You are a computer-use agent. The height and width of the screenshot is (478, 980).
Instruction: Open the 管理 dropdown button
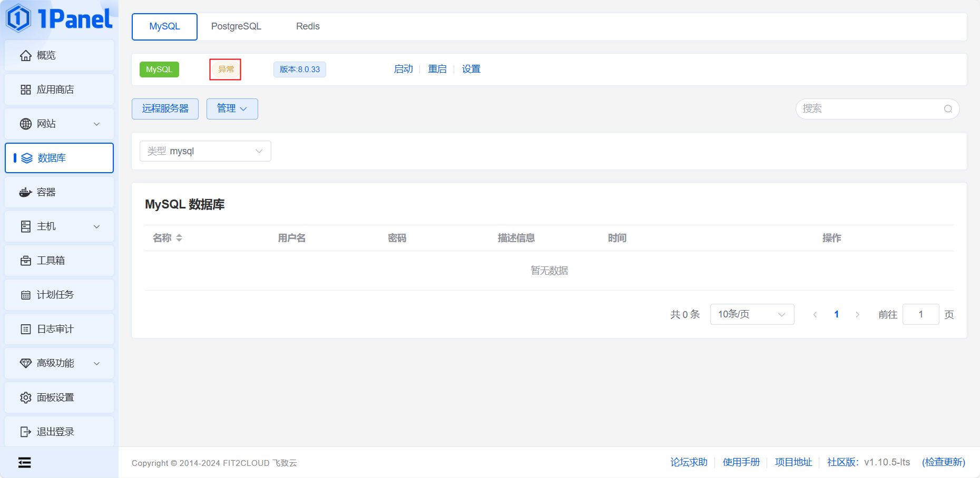[x=232, y=109]
